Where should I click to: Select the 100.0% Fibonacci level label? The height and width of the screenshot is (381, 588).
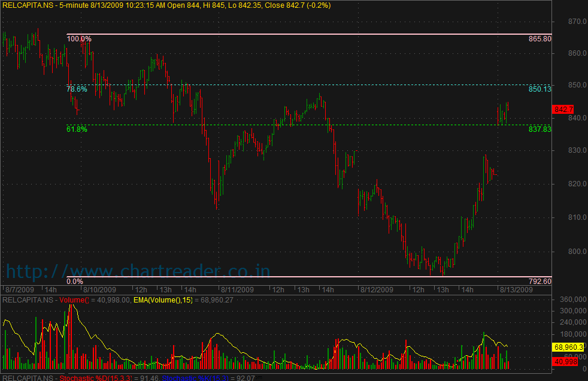[78, 39]
